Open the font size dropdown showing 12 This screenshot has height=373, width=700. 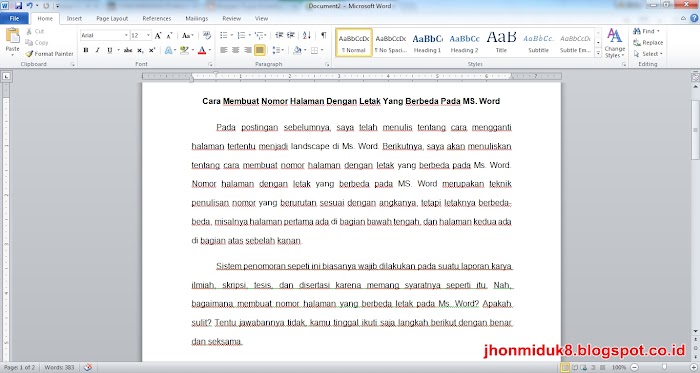(x=149, y=35)
